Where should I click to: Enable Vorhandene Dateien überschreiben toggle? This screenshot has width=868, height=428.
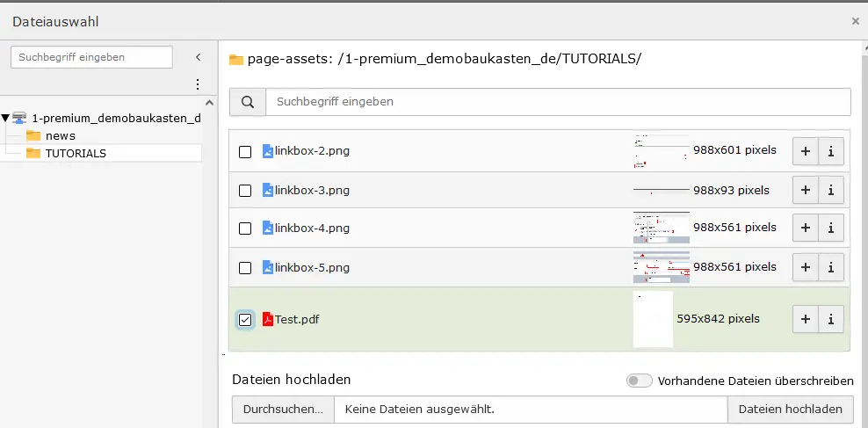(x=640, y=381)
